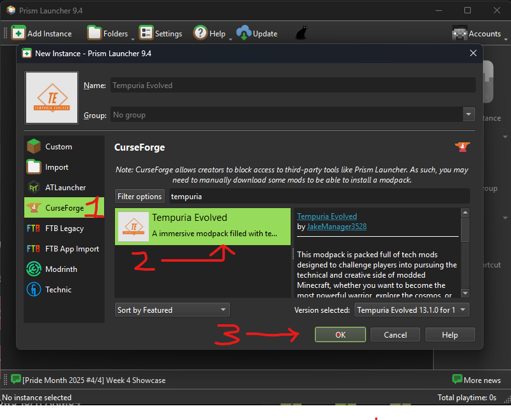
Task: Click the More news speech bubble icon
Action: click(x=457, y=379)
